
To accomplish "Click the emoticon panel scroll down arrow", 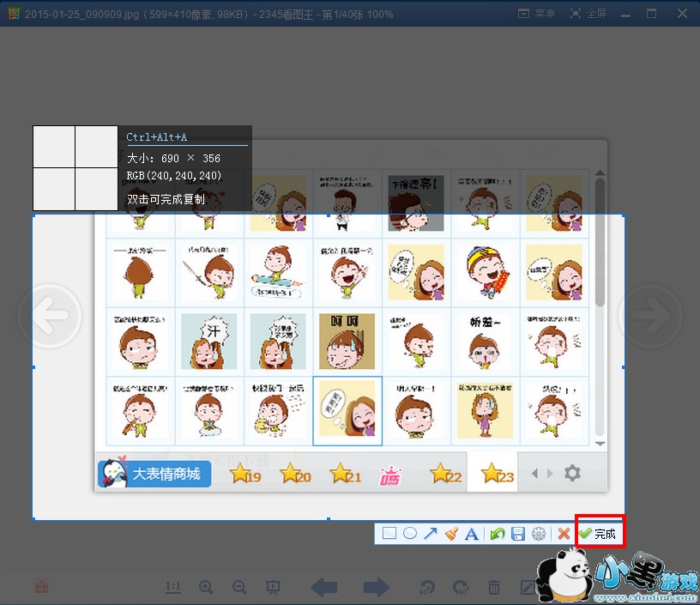I will pos(600,444).
